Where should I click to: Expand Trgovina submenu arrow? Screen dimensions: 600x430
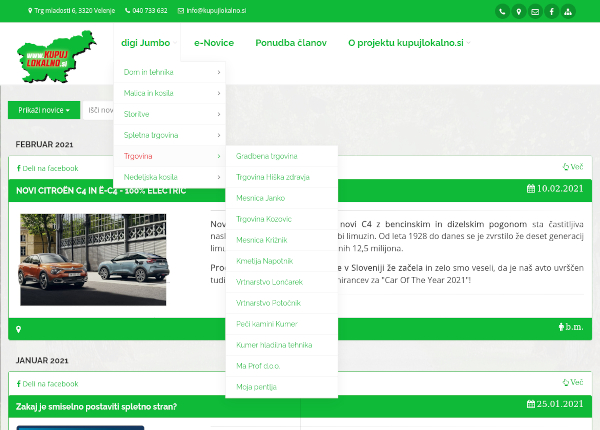(x=218, y=156)
